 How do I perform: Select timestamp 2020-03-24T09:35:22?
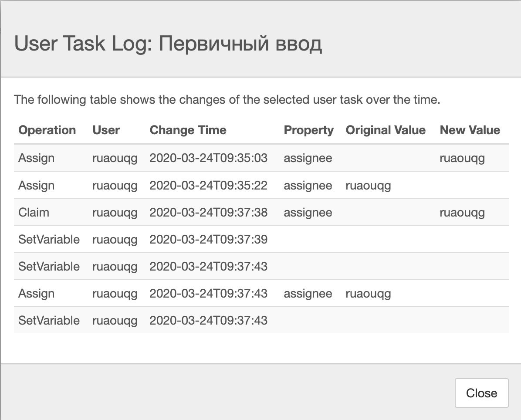point(208,186)
